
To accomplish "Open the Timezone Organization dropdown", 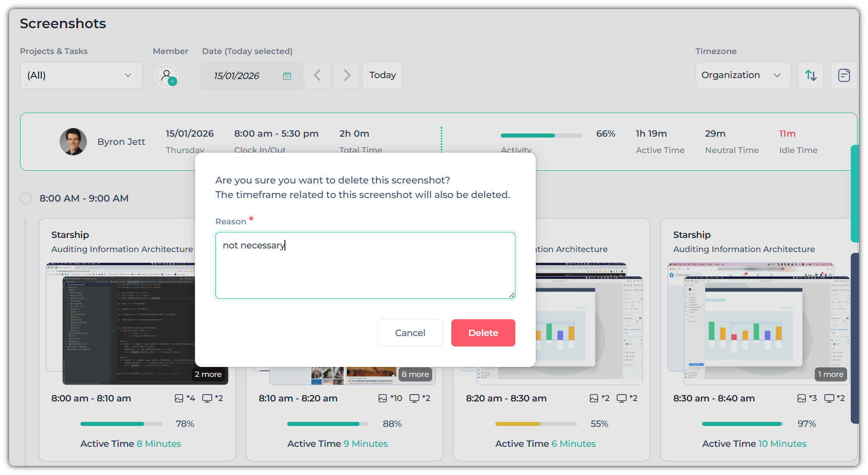I will pos(743,75).
